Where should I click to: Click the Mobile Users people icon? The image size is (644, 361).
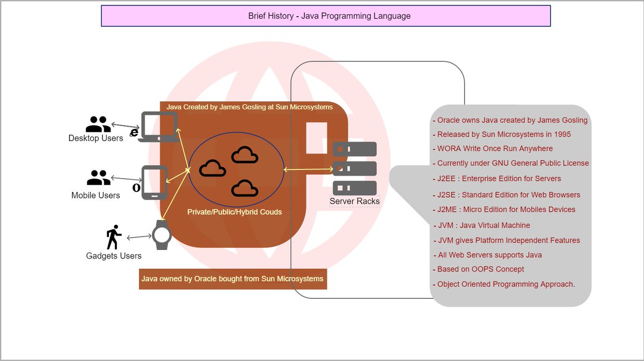(98, 178)
